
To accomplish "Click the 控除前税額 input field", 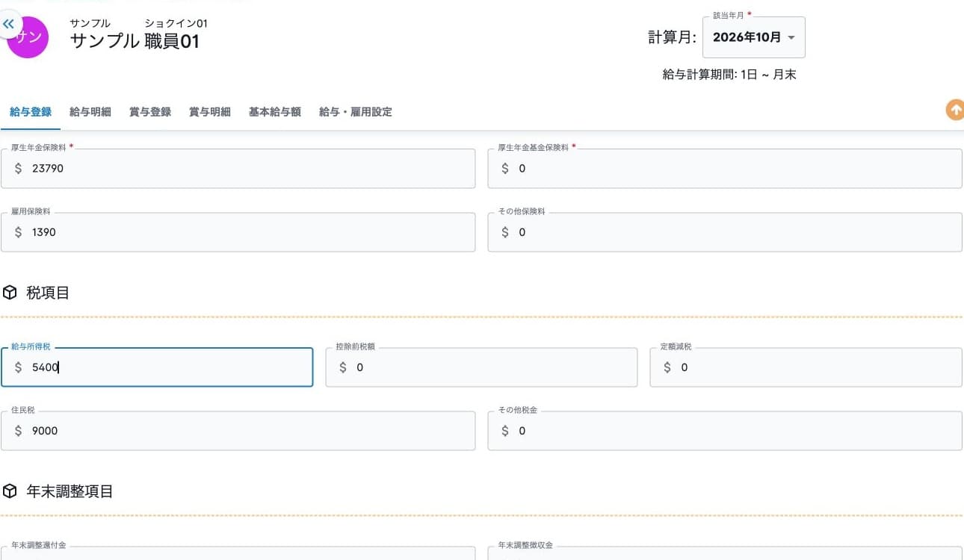I will point(481,367).
